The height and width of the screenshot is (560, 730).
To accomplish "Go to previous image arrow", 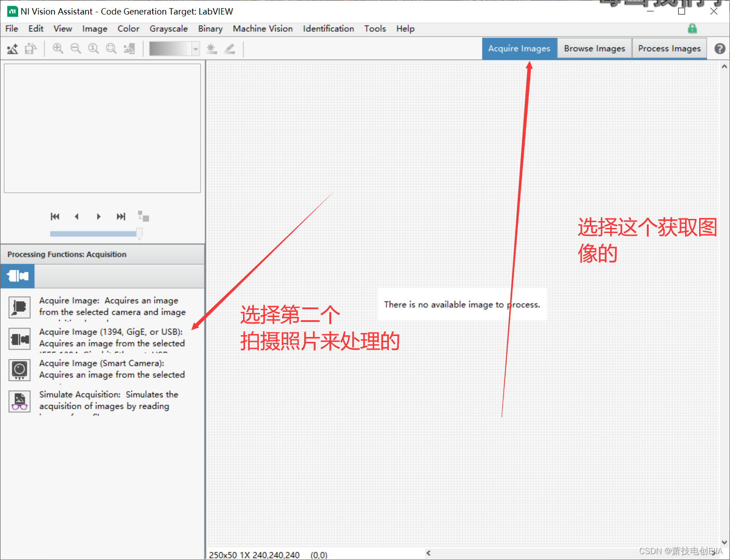I will [x=77, y=217].
